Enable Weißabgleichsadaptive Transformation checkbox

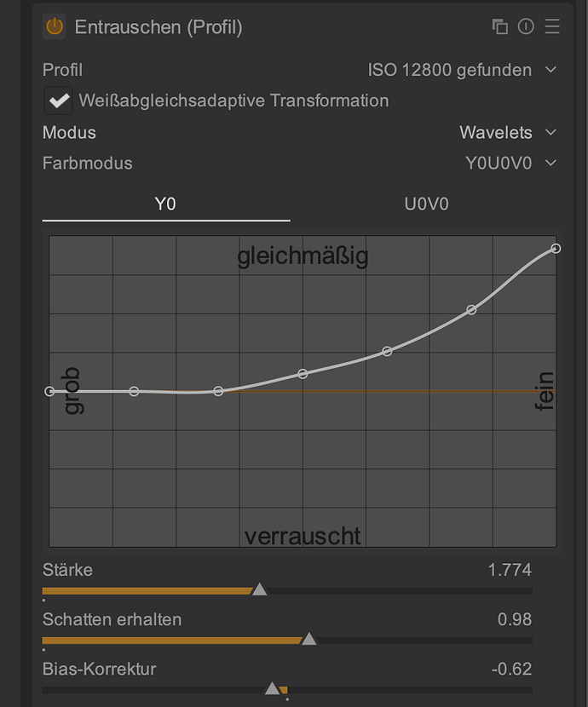click(58, 100)
